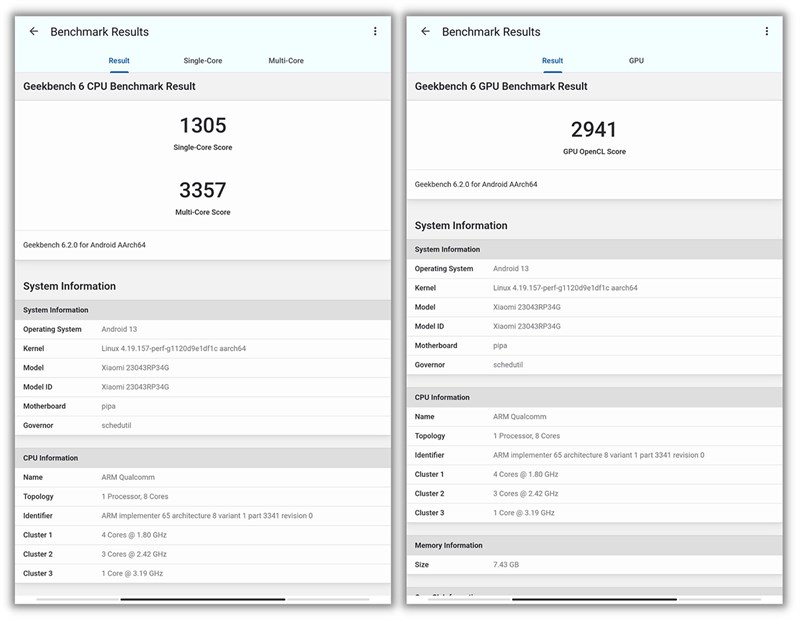Click Cluster 1 value in CPU panel
Image resolution: width=800 pixels, height=620 pixels.
click(134, 535)
